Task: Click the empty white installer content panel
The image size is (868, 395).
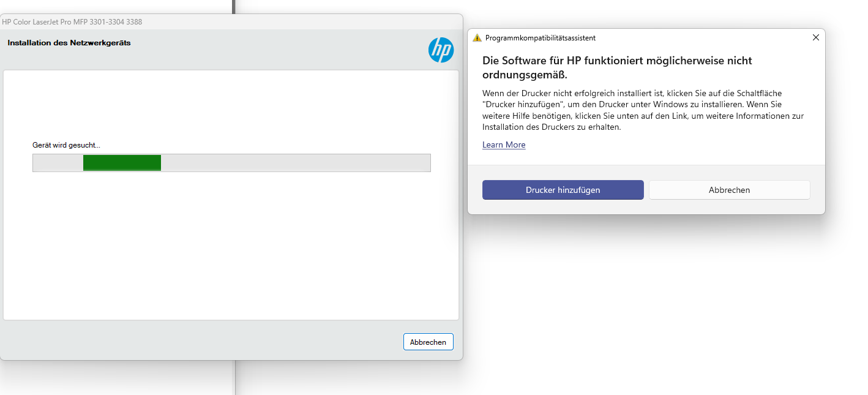Action: [x=231, y=245]
